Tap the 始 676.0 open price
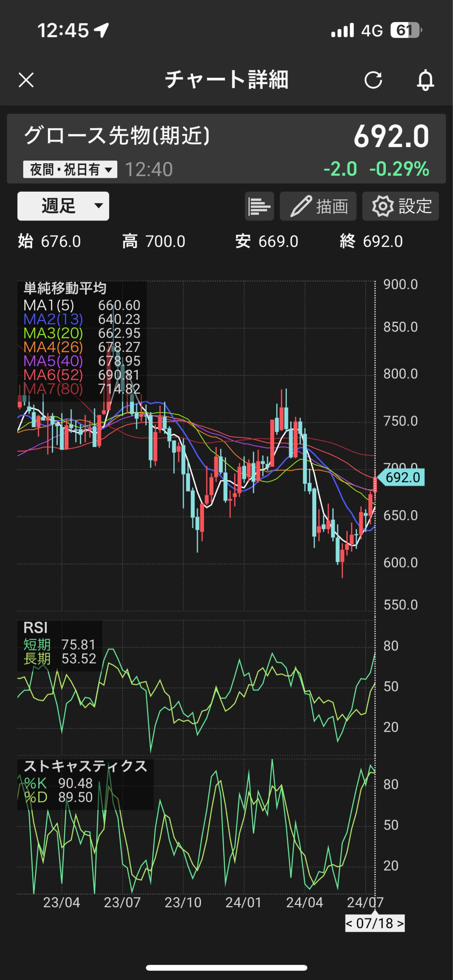The width and height of the screenshot is (453, 980). (50, 241)
